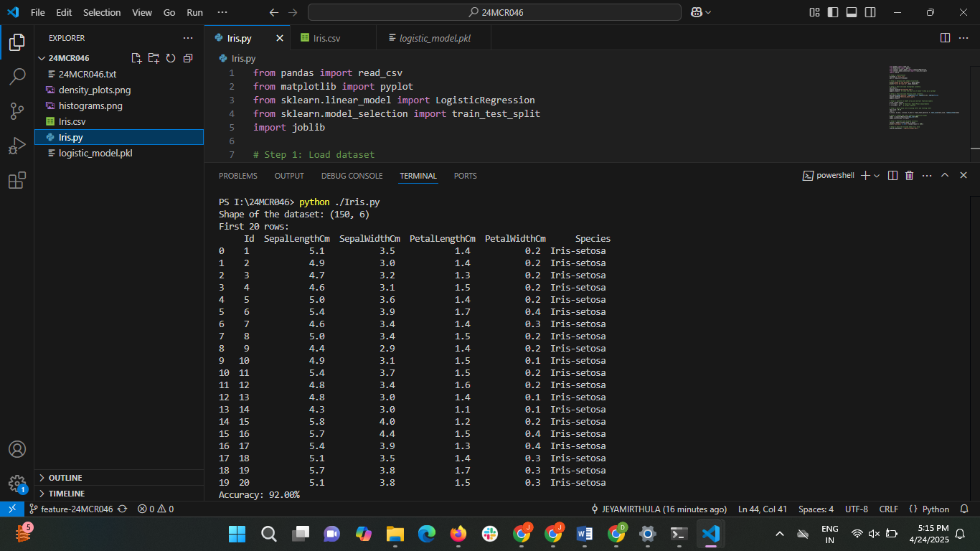The width and height of the screenshot is (980, 551).
Task: Change encoding via UTF-8 status item
Action: click(x=857, y=509)
